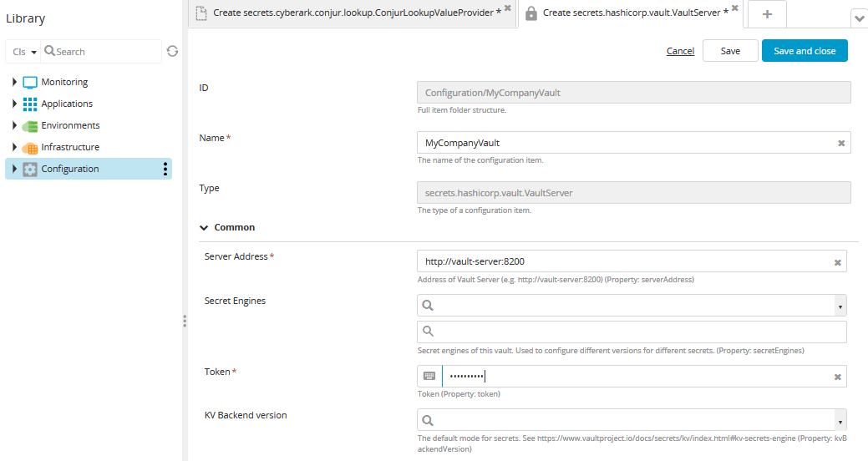Click the keyboard icon in the Token field
Image resolution: width=868 pixels, height=461 pixels.
[x=429, y=377]
